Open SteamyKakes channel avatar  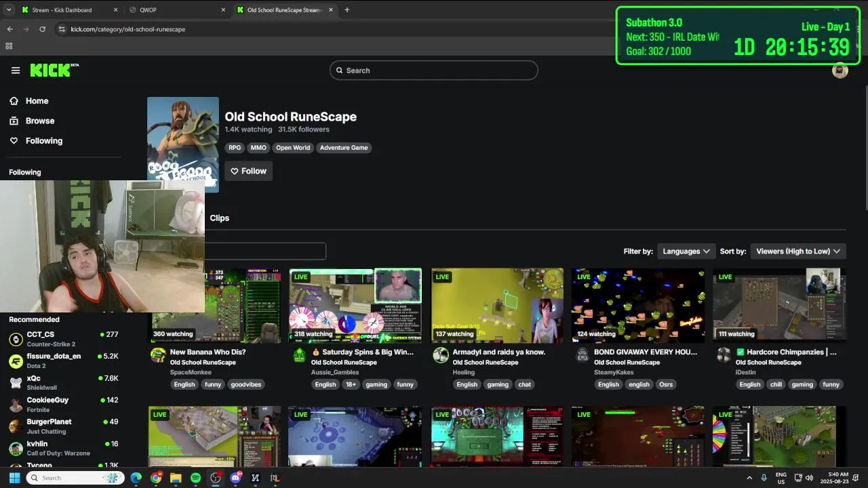(x=582, y=356)
